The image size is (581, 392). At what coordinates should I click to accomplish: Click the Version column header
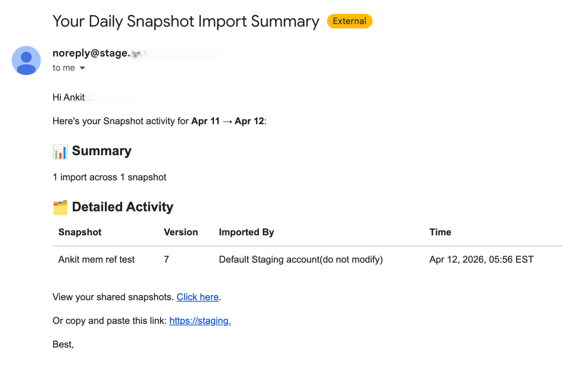(181, 232)
